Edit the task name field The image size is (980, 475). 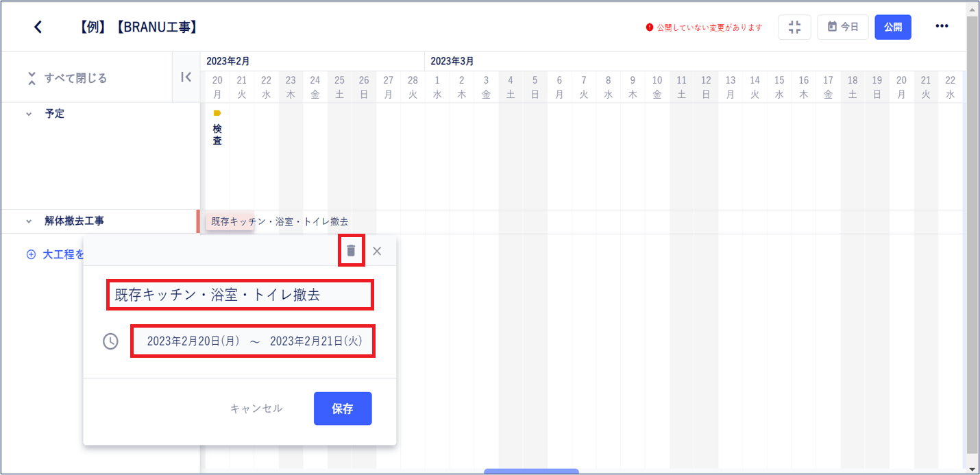(x=239, y=295)
